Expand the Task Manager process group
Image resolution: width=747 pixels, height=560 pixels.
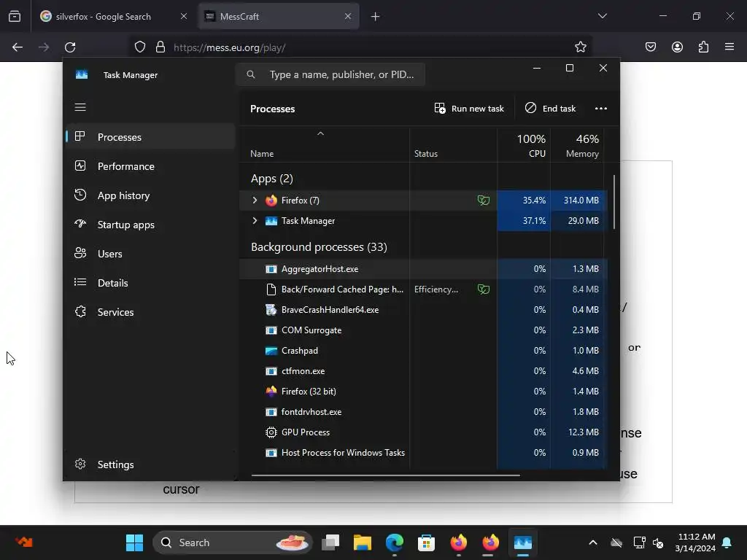[255, 220]
